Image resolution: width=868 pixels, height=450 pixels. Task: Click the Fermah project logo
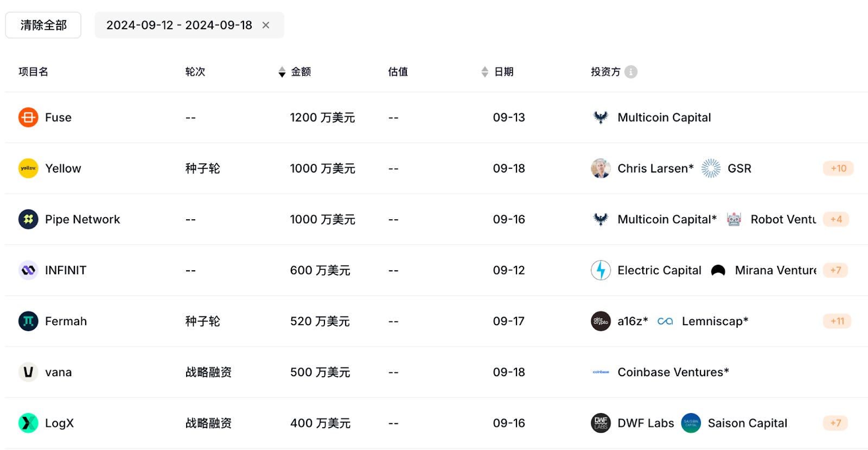(28, 321)
